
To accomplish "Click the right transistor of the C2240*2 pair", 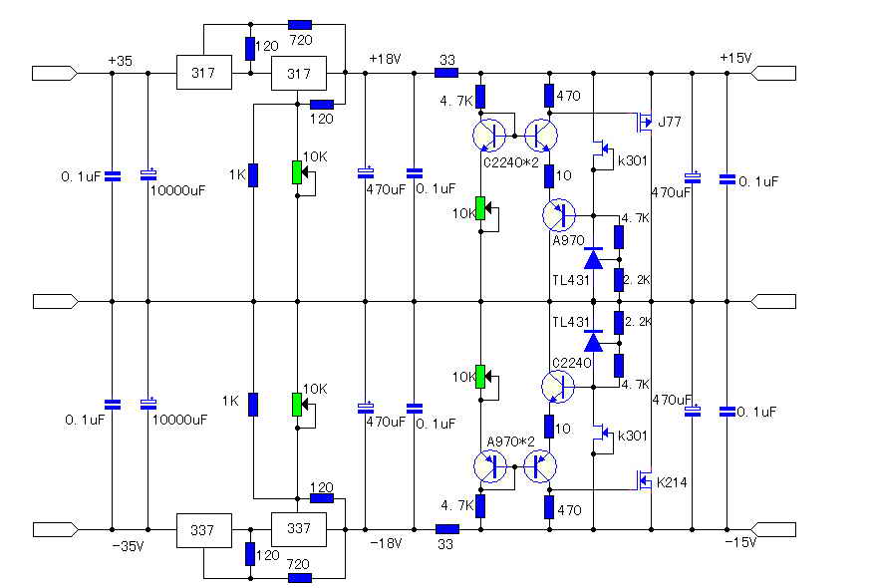I will point(541,135).
